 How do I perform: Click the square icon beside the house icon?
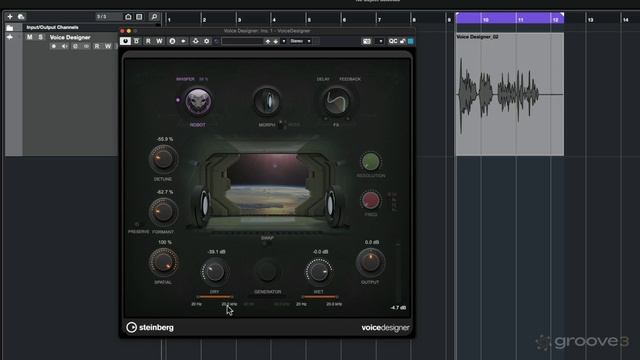(x=139, y=17)
